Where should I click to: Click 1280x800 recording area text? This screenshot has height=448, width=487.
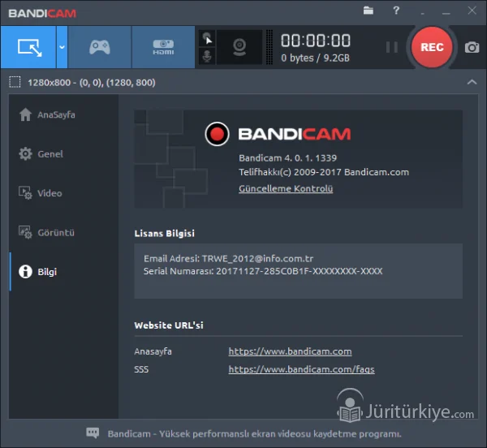pos(92,83)
